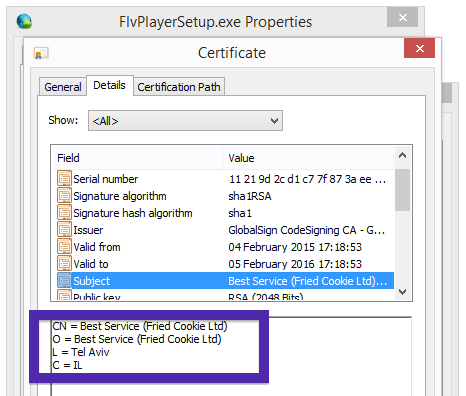Click the field list scroll down arrow
This screenshot has width=466, height=396.
[403, 292]
